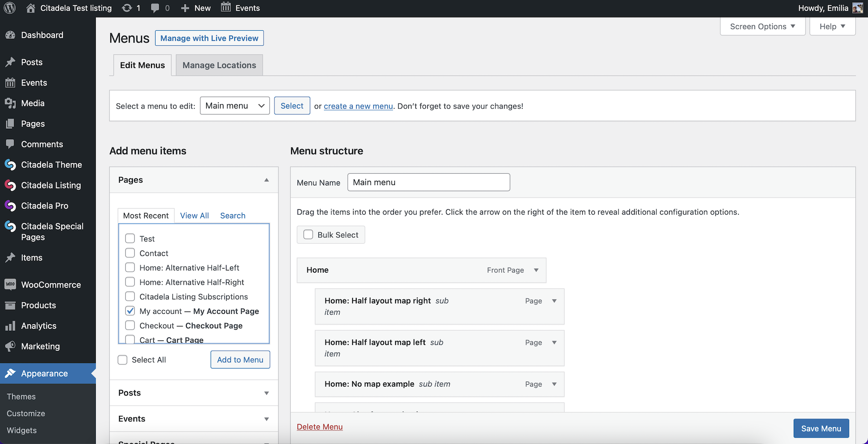This screenshot has width=868, height=444.
Task: Uncheck the My account page checkbox
Action: [x=130, y=311]
